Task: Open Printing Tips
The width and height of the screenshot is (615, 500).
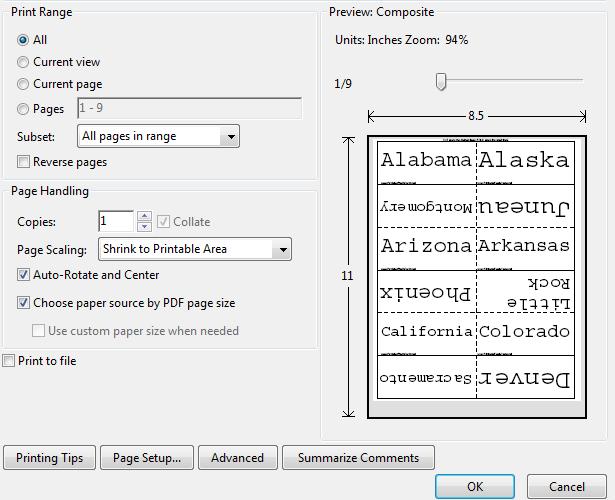Action: [x=50, y=458]
